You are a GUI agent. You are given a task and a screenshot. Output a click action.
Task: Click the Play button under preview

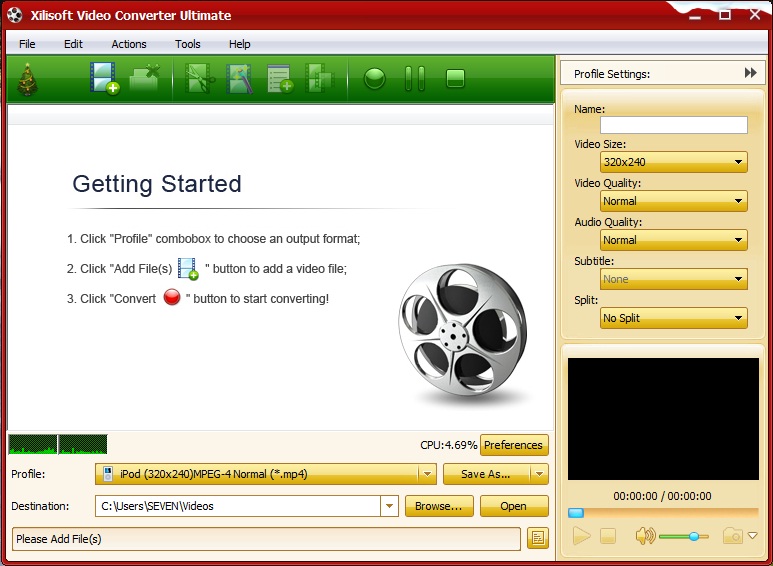point(581,535)
